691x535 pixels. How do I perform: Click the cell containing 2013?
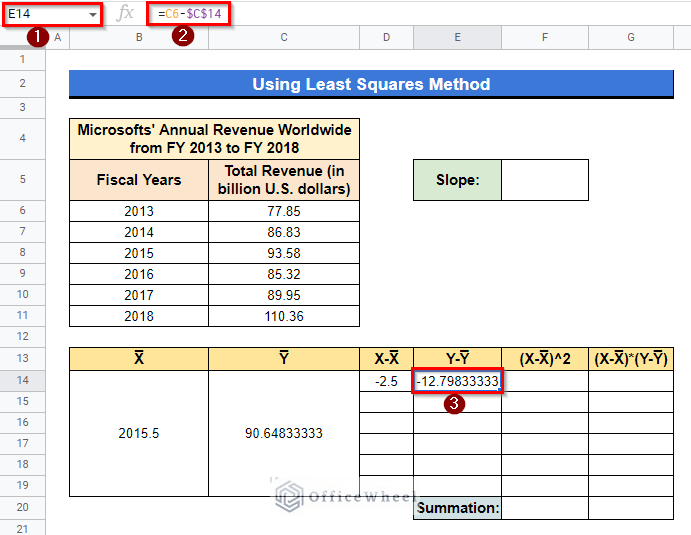tap(139, 211)
